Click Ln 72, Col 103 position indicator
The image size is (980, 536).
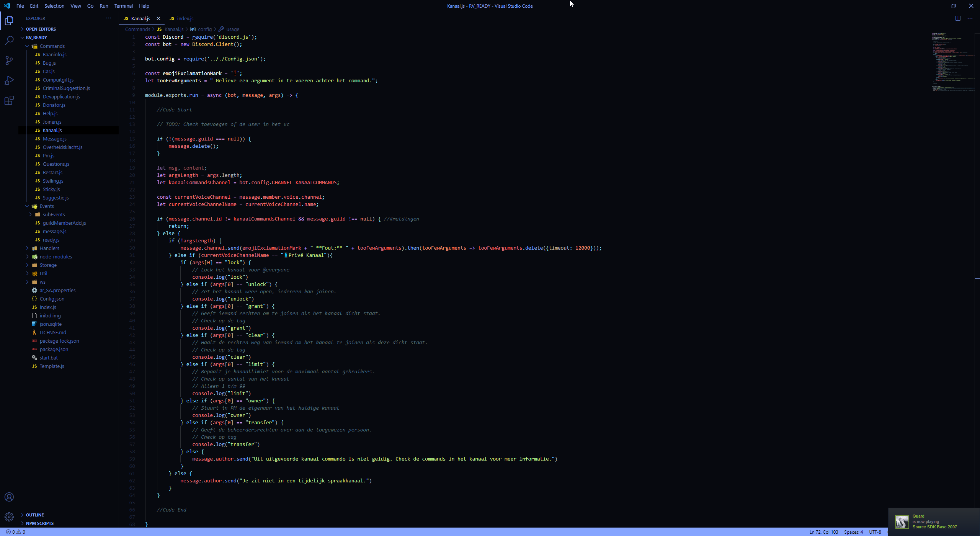[x=823, y=532]
